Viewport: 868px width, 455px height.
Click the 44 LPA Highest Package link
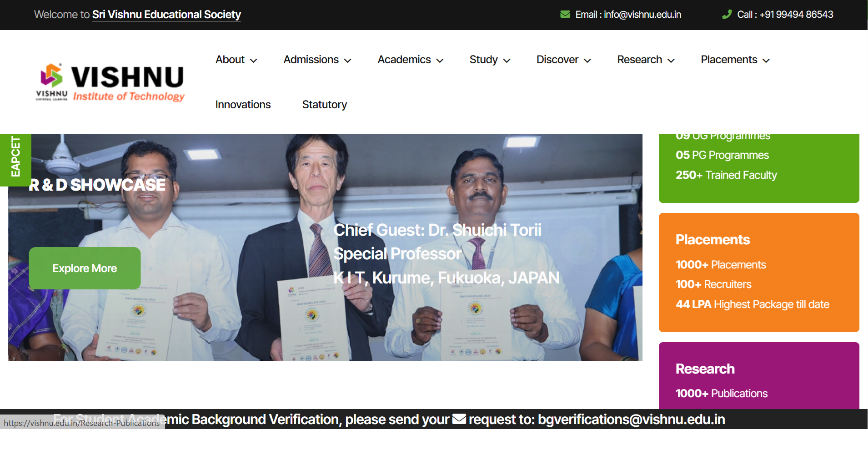tap(752, 304)
